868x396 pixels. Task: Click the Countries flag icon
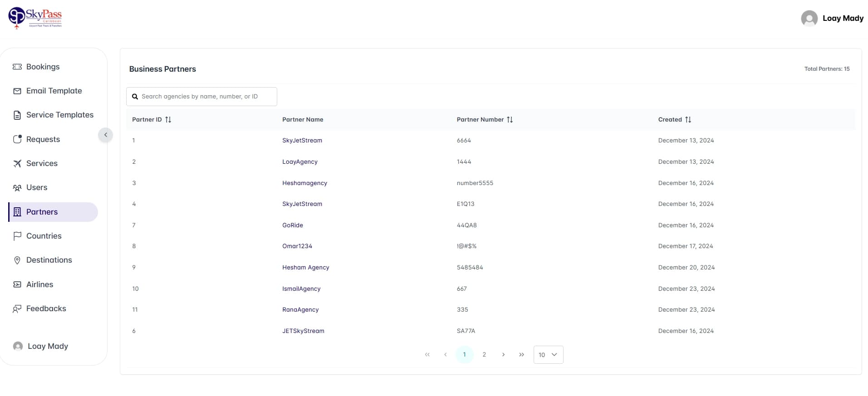(x=17, y=236)
